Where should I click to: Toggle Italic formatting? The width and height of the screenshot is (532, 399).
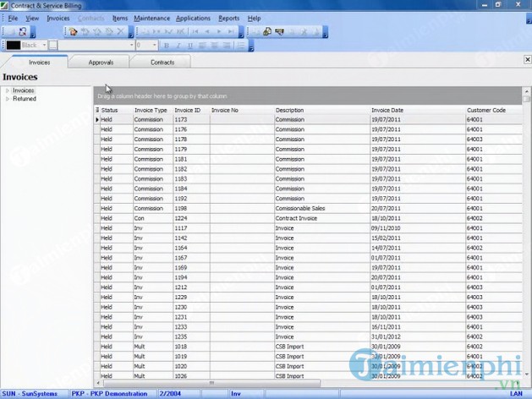pos(178,46)
